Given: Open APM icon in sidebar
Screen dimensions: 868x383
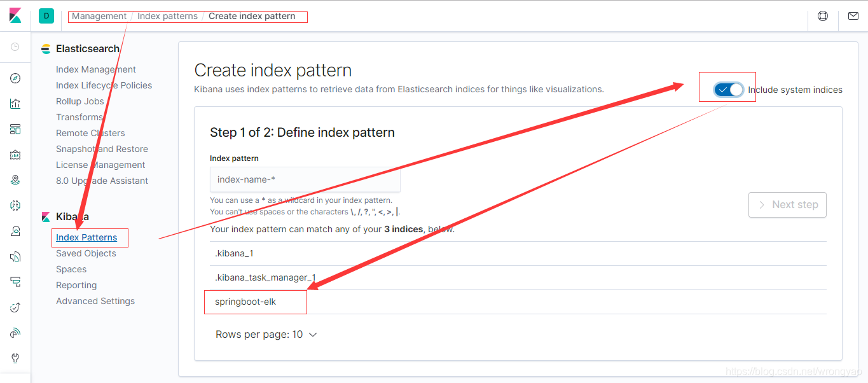Looking at the screenshot, I should coord(15,282).
